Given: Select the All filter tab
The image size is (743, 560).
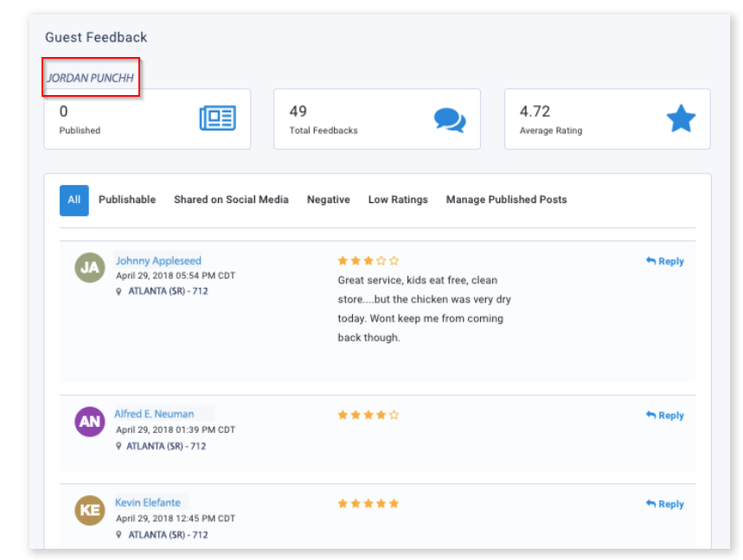Looking at the screenshot, I should pos(74,200).
